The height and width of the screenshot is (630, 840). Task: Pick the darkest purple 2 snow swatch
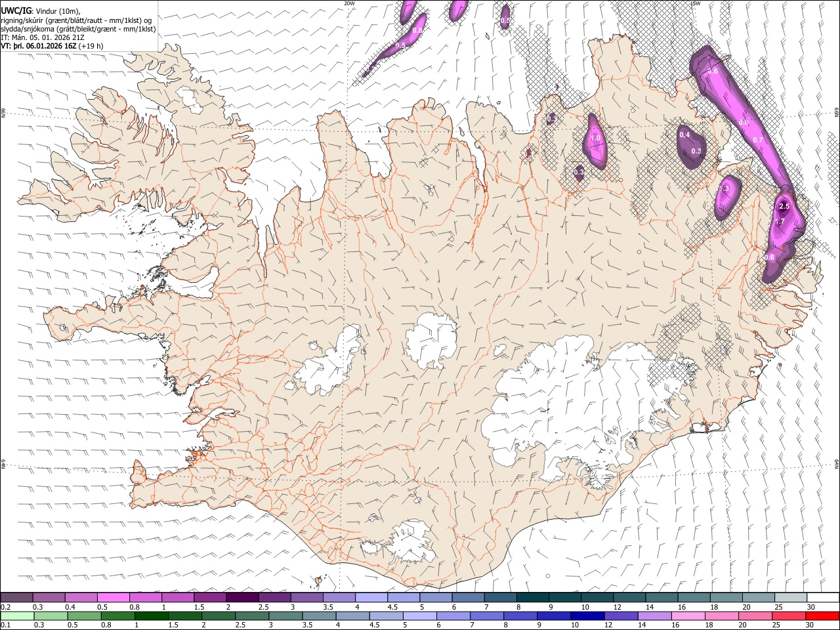tap(242, 597)
